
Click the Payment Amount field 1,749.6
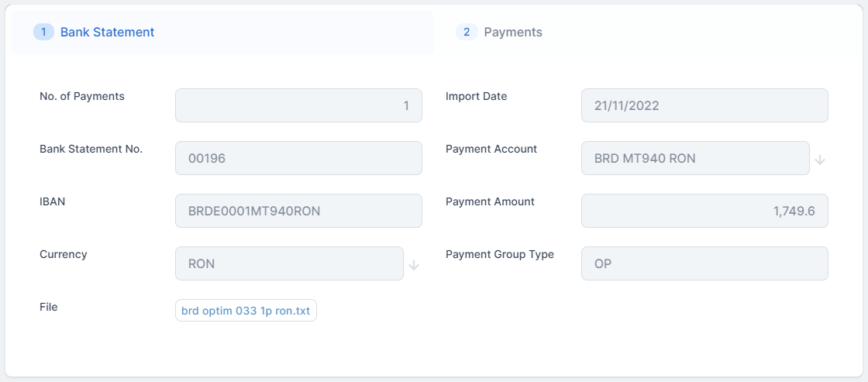(704, 211)
